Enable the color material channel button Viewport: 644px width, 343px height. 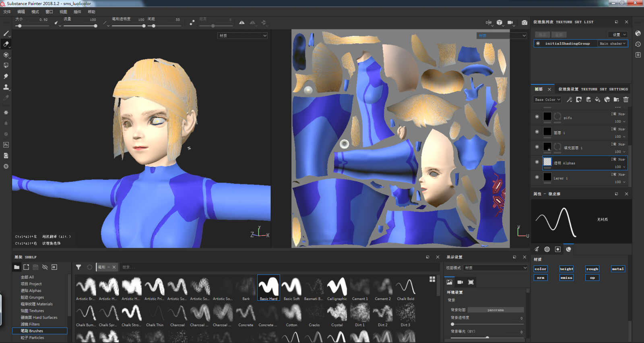point(541,269)
